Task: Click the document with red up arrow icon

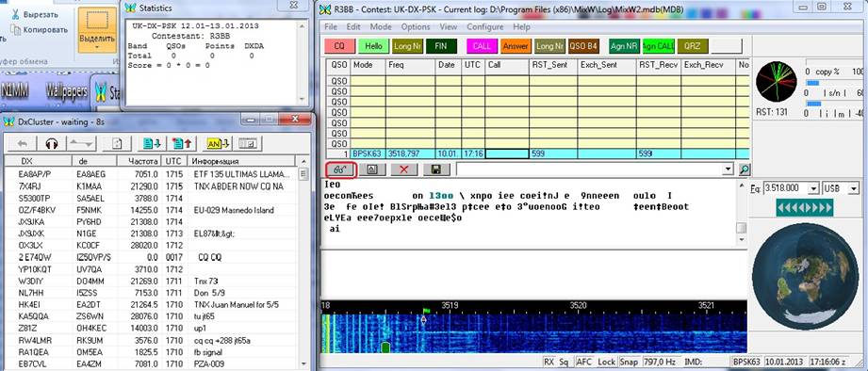Action: pyautogui.click(x=182, y=144)
